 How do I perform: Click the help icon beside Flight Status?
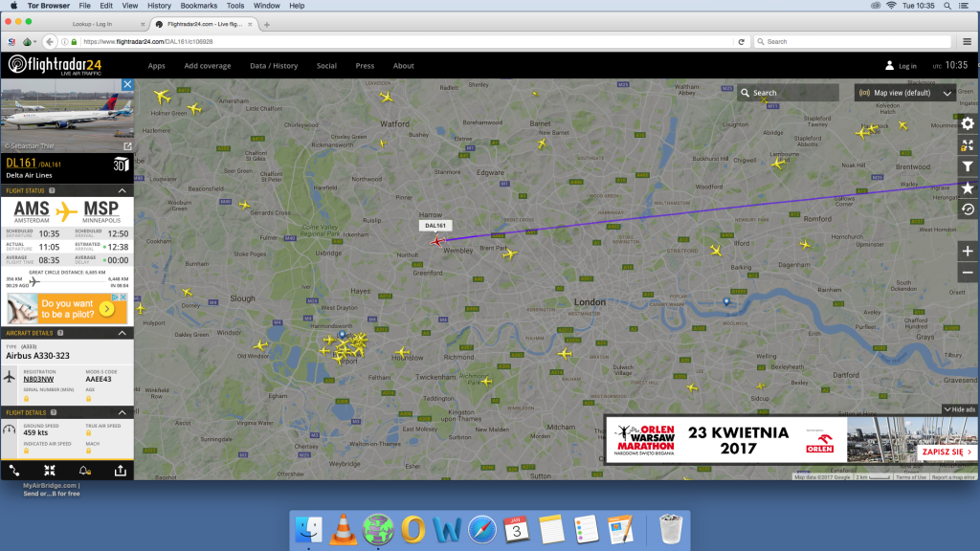pos(52,190)
